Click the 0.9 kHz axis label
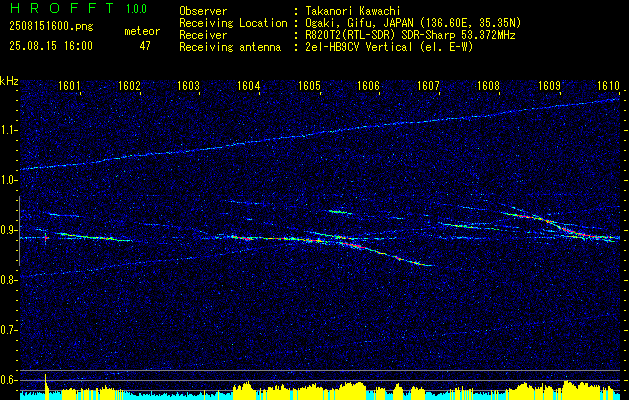 (8, 230)
